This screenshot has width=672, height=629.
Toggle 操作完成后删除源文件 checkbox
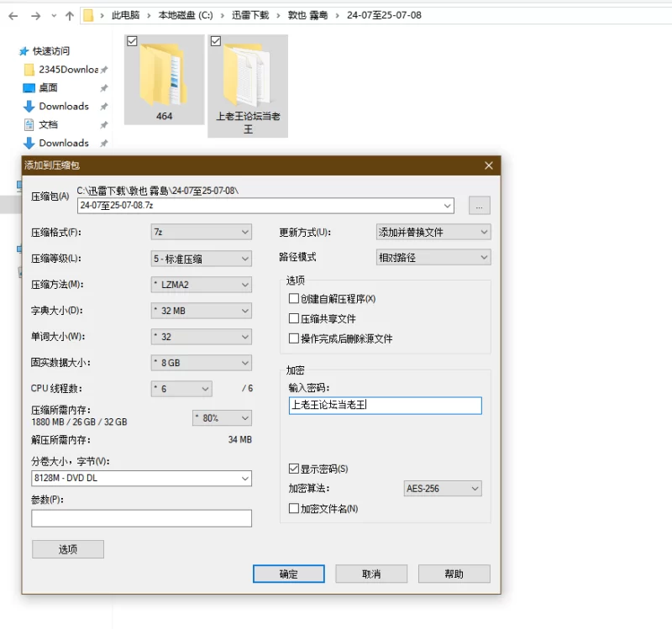click(294, 339)
